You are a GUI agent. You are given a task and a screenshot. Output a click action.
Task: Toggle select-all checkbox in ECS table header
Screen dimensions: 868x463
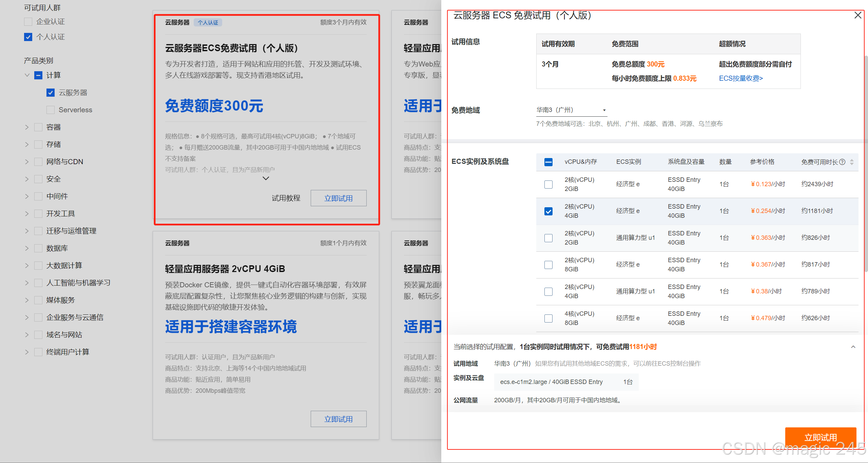548,162
